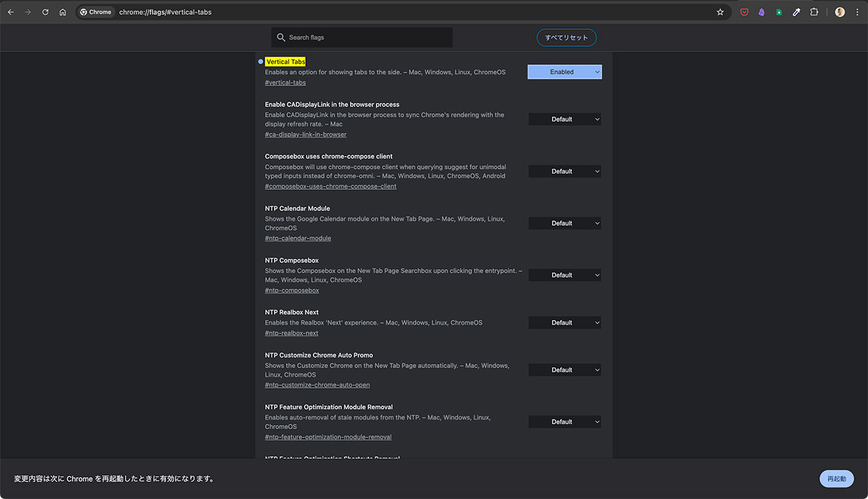Reload the flags page

pyautogui.click(x=45, y=12)
